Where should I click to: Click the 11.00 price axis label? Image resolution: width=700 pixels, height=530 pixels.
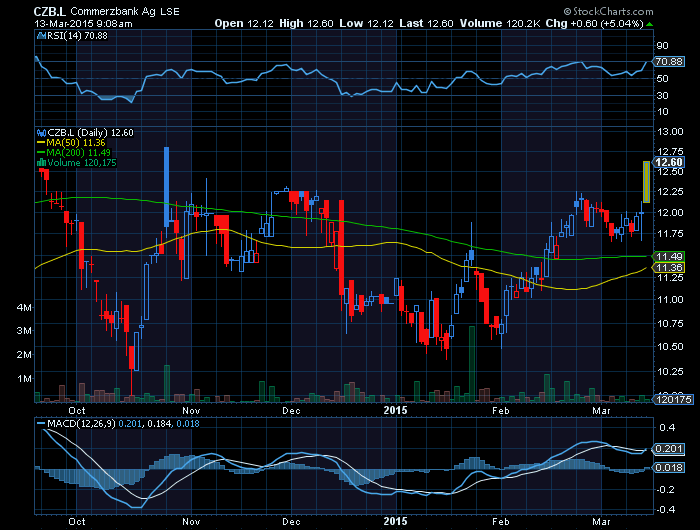670,300
